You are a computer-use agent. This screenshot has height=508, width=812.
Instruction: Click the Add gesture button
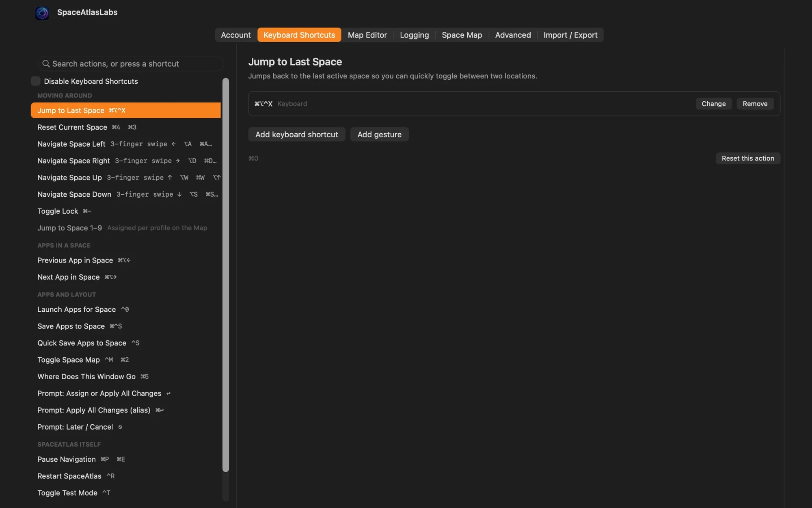click(379, 135)
